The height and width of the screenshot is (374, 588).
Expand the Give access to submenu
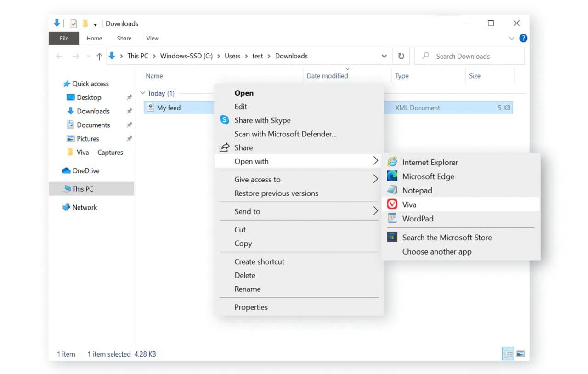(x=375, y=180)
